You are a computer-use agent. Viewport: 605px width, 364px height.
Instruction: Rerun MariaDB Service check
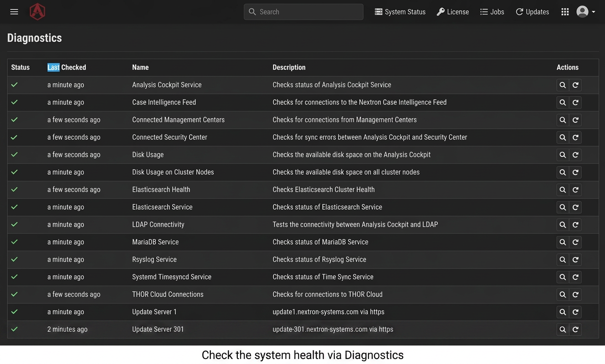point(575,242)
